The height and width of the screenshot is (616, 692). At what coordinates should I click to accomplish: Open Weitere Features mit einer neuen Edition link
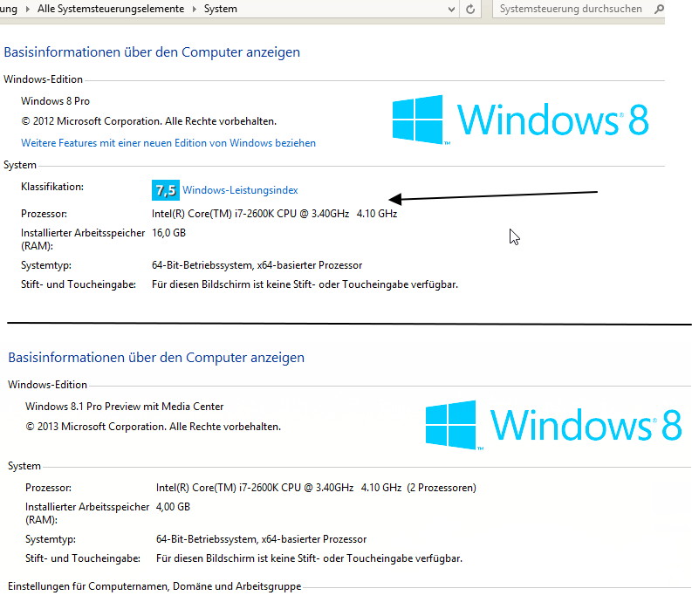(x=168, y=143)
